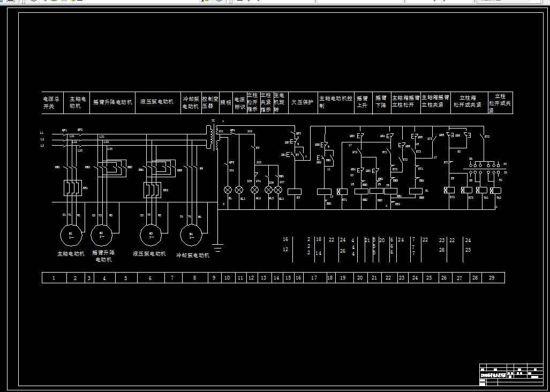Click zone number 25 in the bottom index row
This screenshot has width=550, height=392.
(x=430, y=278)
